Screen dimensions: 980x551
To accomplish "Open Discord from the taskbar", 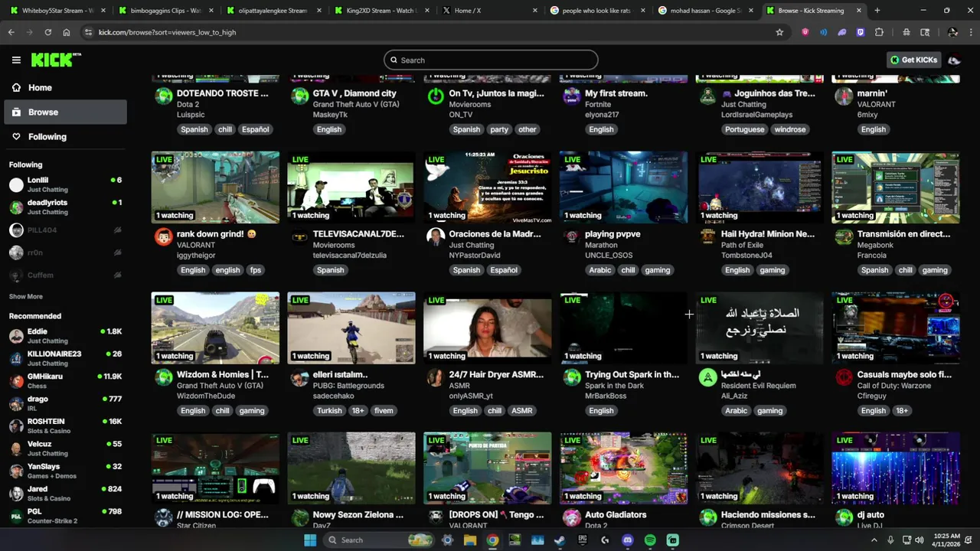I will (x=628, y=540).
